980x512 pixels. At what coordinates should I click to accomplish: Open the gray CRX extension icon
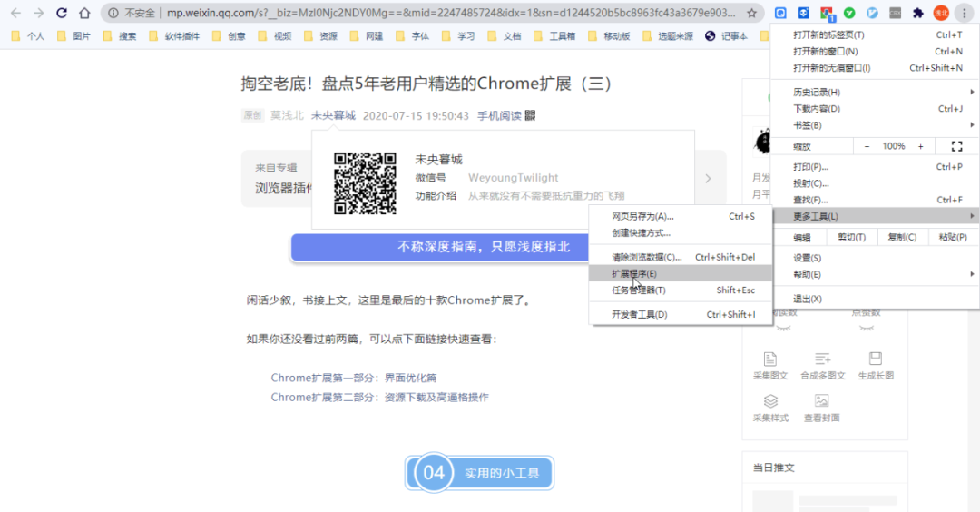pyautogui.click(x=895, y=13)
